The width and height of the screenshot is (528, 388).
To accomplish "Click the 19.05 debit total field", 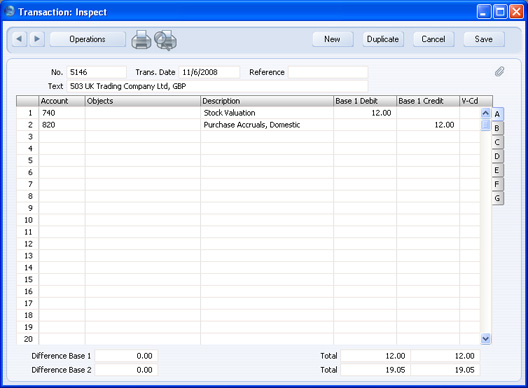I will 375,370.
